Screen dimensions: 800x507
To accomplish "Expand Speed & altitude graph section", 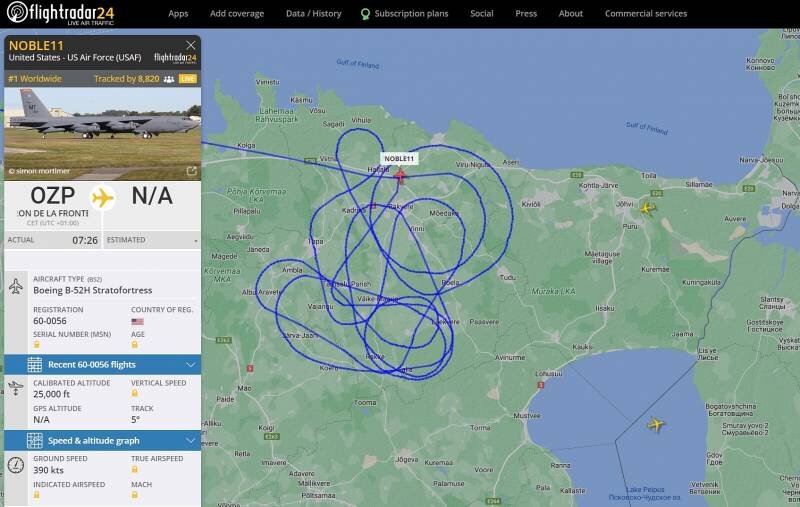I will click(103, 441).
